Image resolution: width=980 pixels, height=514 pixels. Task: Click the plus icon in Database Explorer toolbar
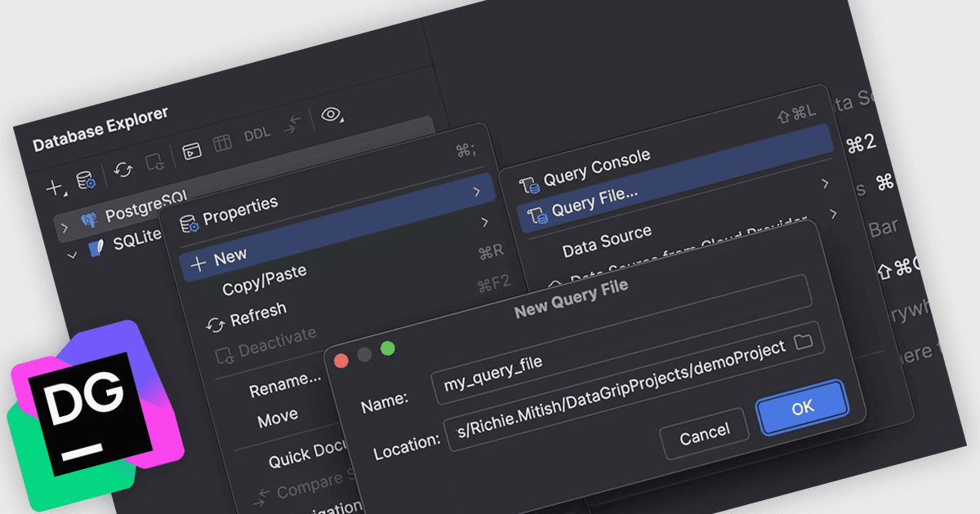(x=55, y=188)
